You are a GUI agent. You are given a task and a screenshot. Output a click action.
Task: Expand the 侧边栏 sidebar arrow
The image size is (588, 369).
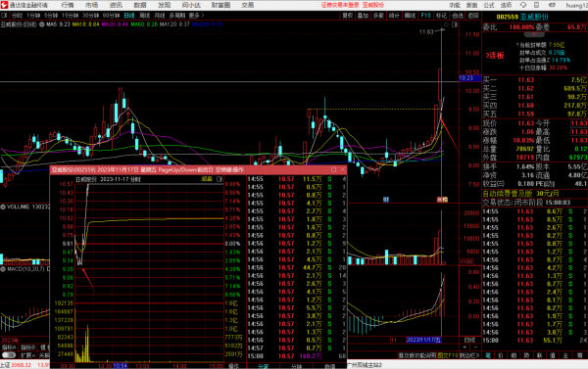tap(469, 355)
